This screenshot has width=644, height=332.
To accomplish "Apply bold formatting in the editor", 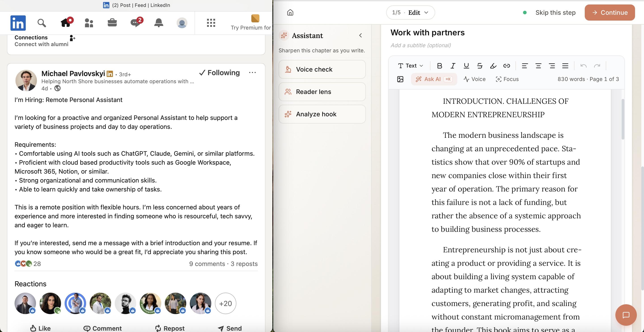I will [439, 66].
